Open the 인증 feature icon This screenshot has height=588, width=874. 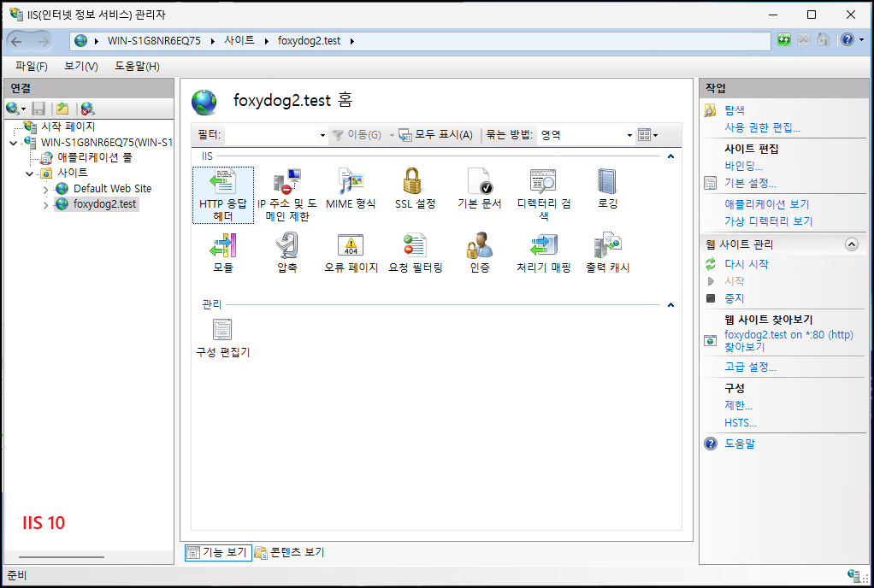(480, 253)
